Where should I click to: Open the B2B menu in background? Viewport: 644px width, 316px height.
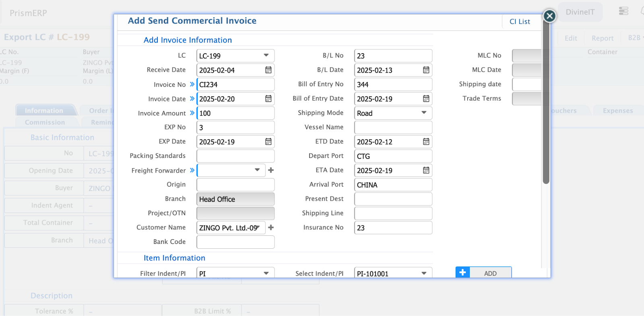point(635,38)
